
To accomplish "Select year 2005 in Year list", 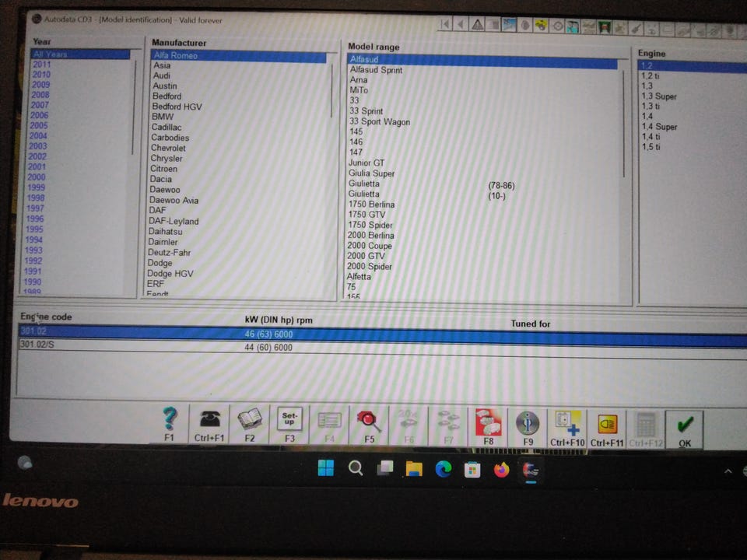I will coord(39,125).
